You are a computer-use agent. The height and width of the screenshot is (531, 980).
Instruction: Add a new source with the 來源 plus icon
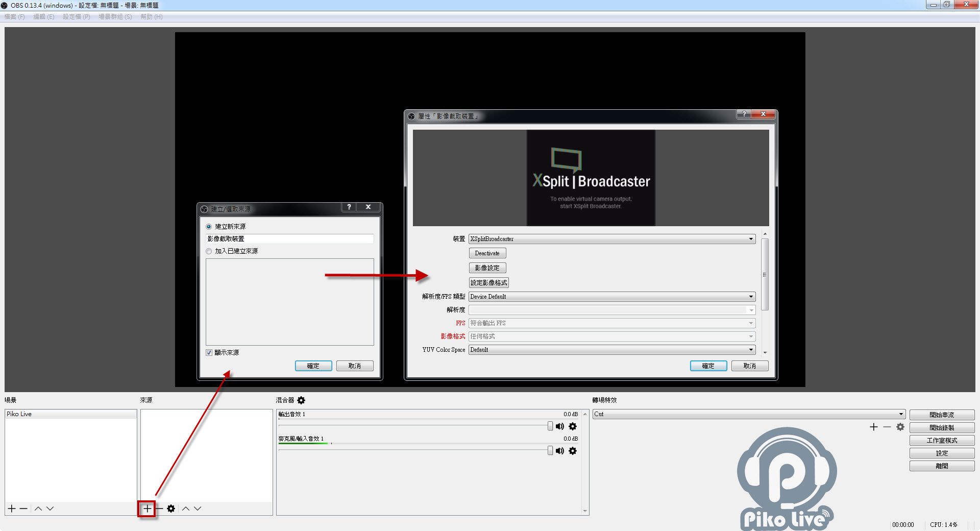147,509
